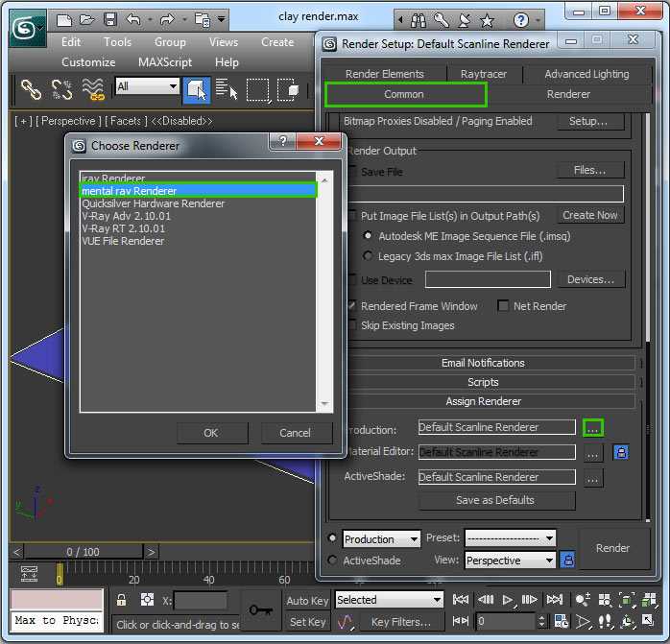Step to the previous frame
670x644 pixels.
point(486,600)
